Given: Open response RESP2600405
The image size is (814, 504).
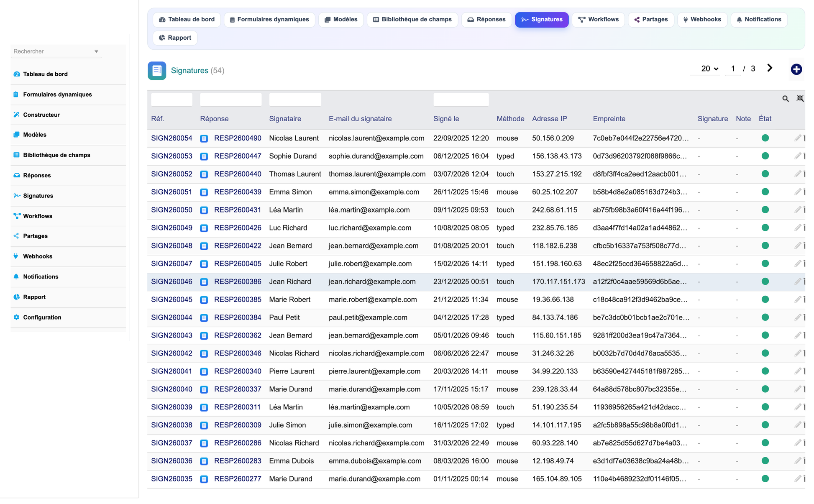Looking at the screenshot, I should (x=238, y=264).
